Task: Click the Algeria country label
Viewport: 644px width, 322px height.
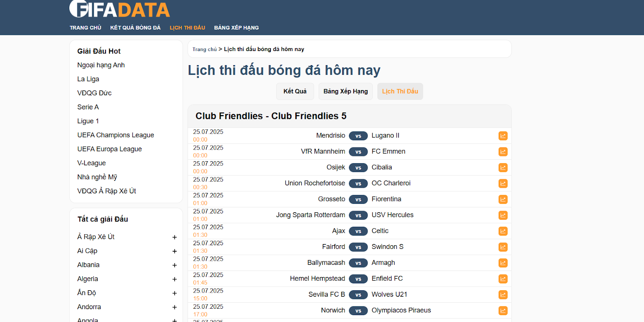Action: coord(87,279)
